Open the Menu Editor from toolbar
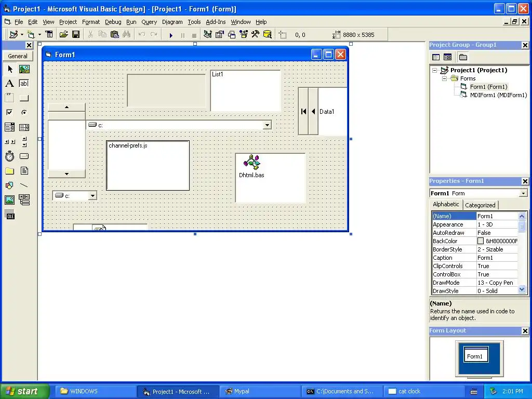The image size is (532, 399). coord(49,34)
